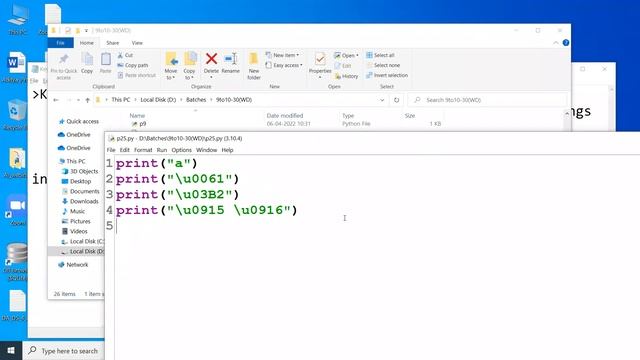Viewport: 640px width, 360px height.
Task: Click This PC in address path
Action: 121,100
